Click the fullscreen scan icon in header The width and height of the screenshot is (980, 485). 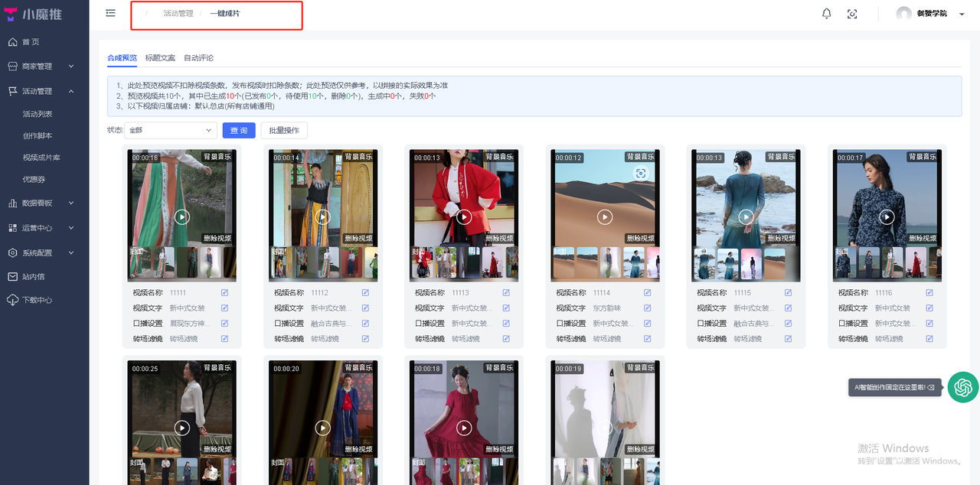point(852,14)
